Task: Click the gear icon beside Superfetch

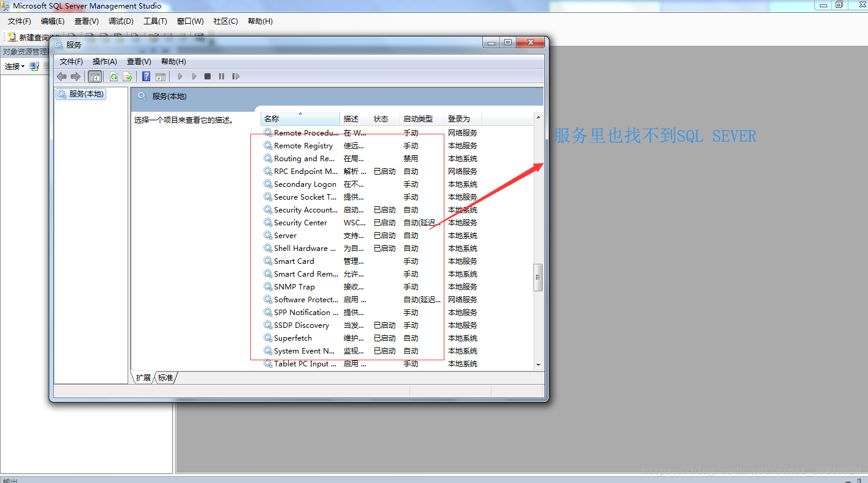Action: (x=267, y=338)
